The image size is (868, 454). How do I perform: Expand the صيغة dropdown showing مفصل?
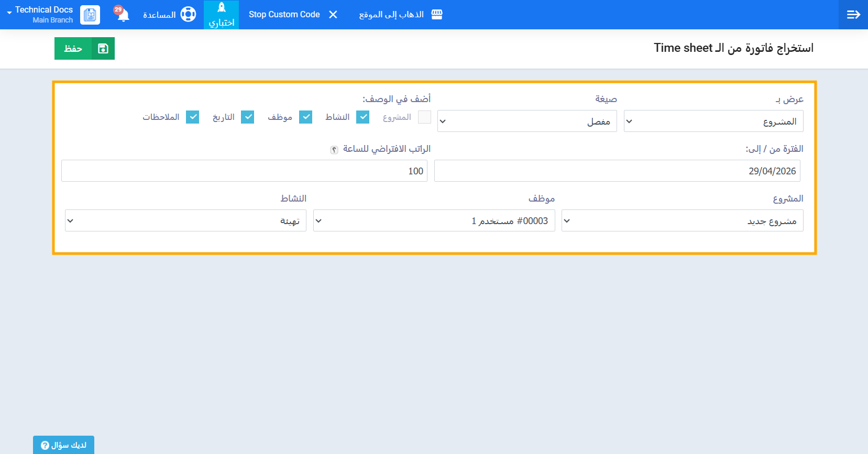[526, 121]
